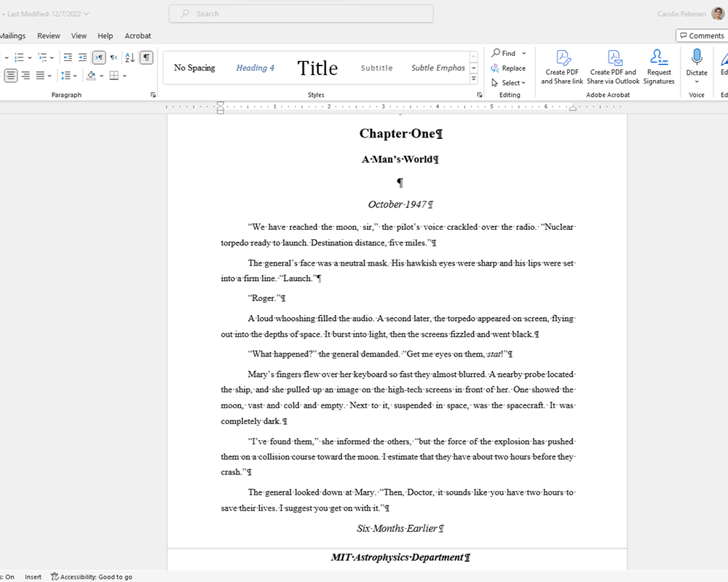Screen dimensions: 728x582
Task: Click the Borders grid icon
Action: [x=114, y=76]
